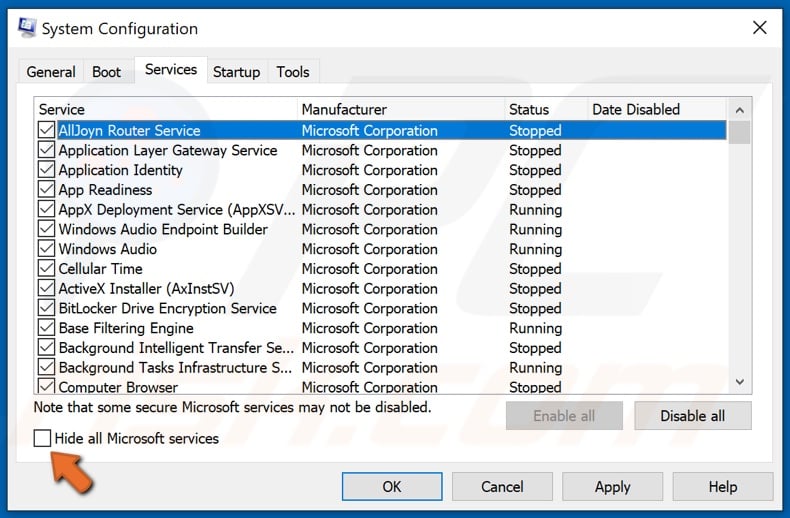The width and height of the screenshot is (790, 518).
Task: Select the App Readiness service name
Action: pyautogui.click(x=105, y=189)
